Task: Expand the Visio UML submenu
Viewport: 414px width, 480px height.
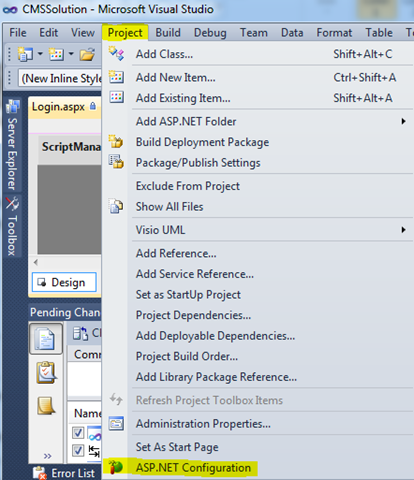Action: click(x=403, y=230)
